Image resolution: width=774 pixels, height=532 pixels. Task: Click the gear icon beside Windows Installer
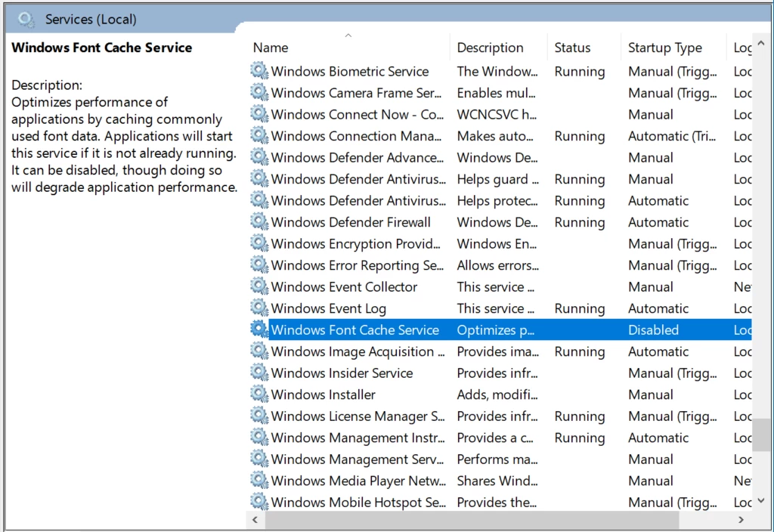pos(259,394)
